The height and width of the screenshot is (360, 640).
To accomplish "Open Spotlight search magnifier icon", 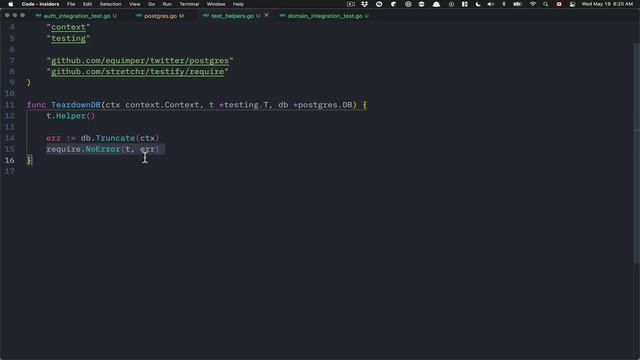I will coord(545,4).
